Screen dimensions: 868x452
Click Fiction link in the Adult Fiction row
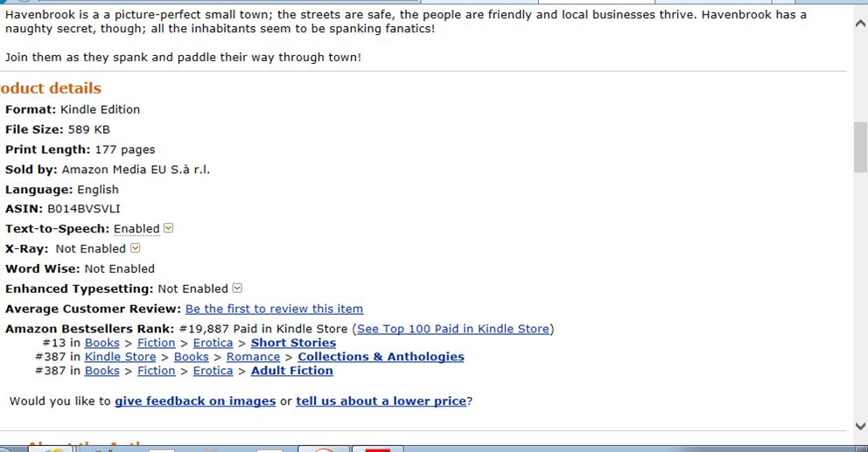pyautogui.click(x=156, y=371)
